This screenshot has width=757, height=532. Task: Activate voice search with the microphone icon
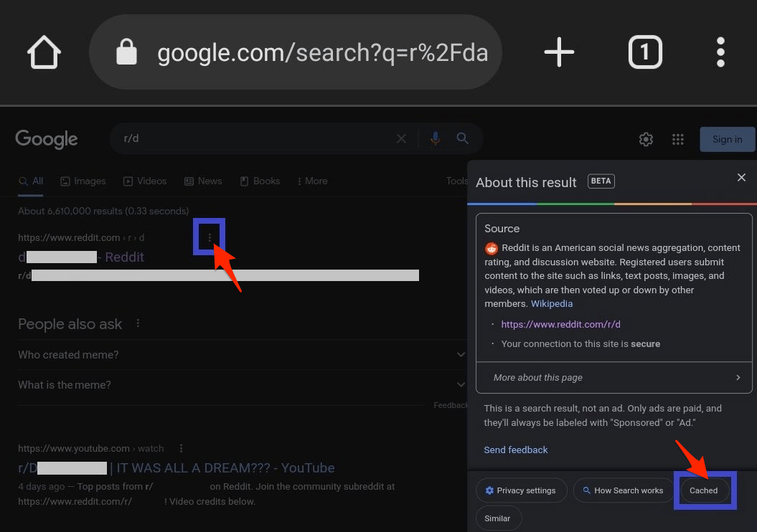[x=436, y=138]
